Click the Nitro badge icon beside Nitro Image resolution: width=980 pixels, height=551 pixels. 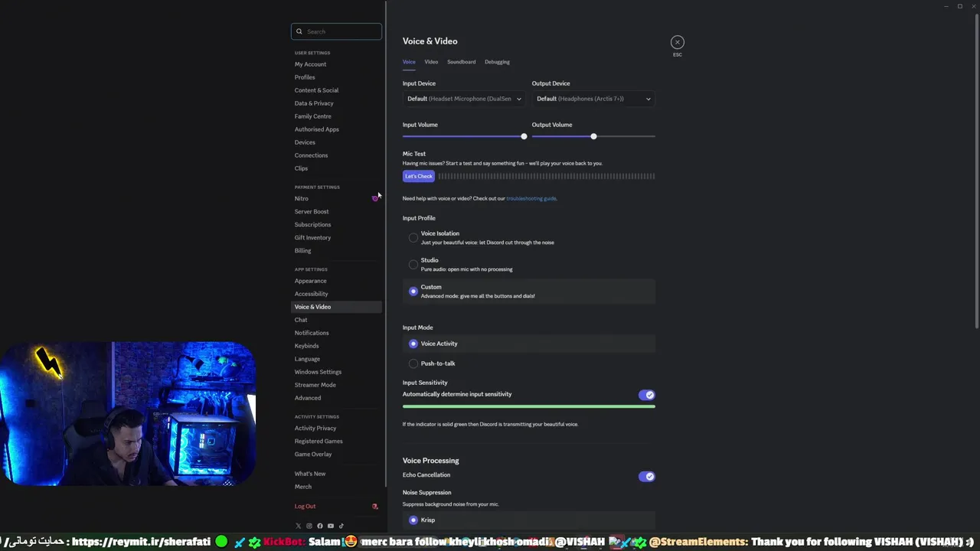(x=375, y=198)
